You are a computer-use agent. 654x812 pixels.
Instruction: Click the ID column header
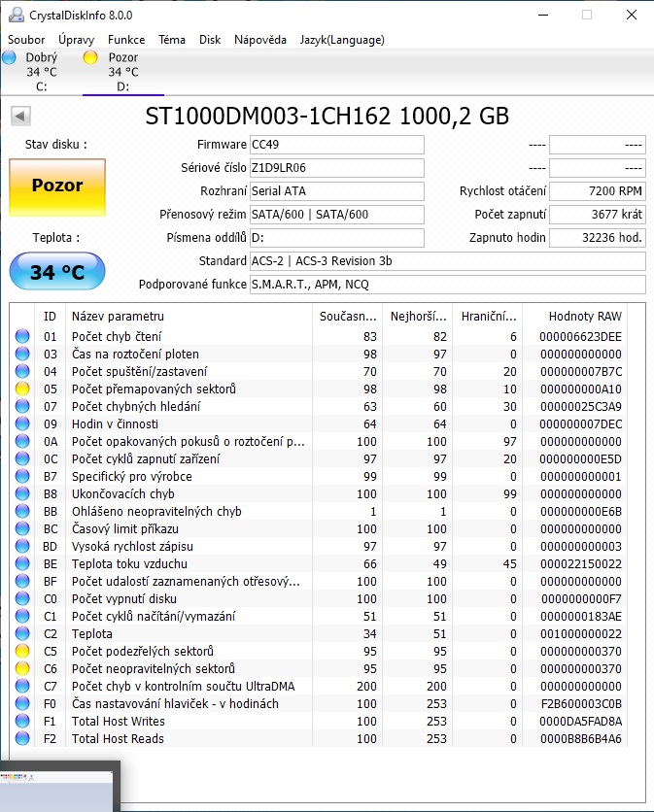coord(51,316)
